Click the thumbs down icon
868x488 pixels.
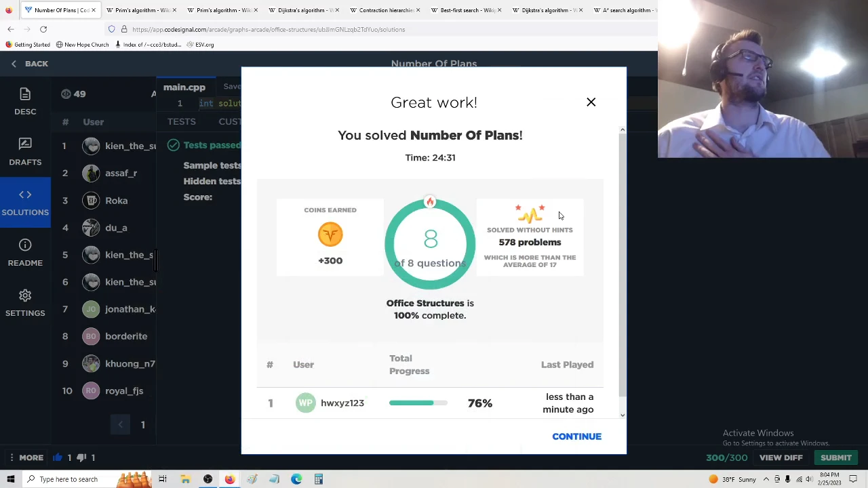(82, 457)
